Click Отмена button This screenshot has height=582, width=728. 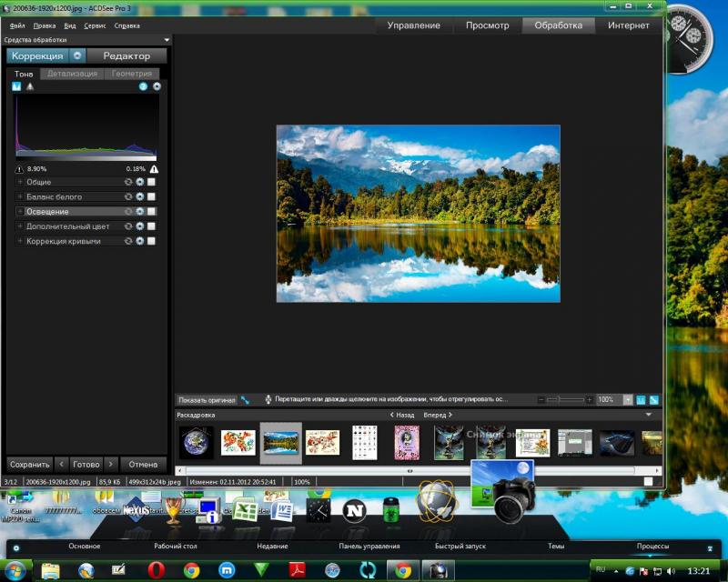pyautogui.click(x=143, y=464)
